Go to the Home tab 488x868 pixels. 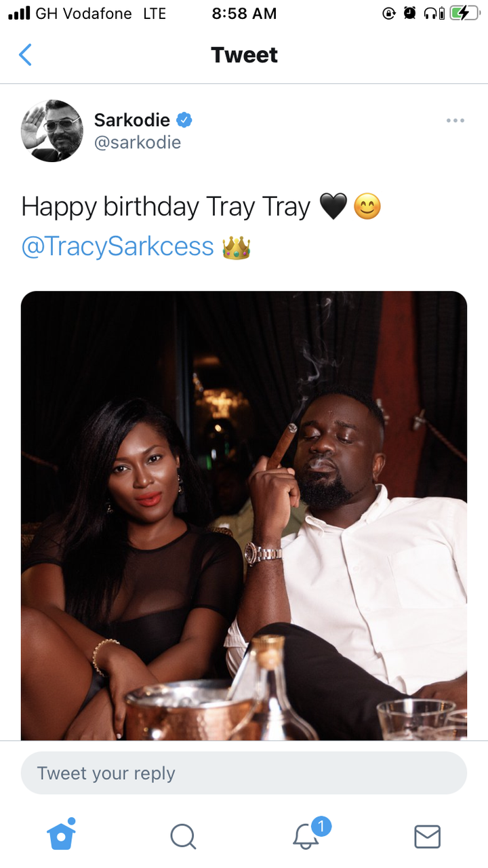click(62, 835)
